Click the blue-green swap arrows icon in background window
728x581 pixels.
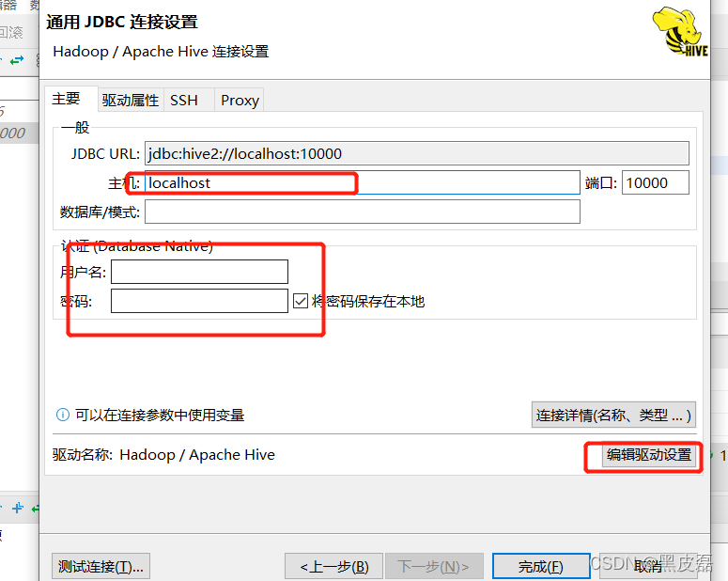point(17,60)
